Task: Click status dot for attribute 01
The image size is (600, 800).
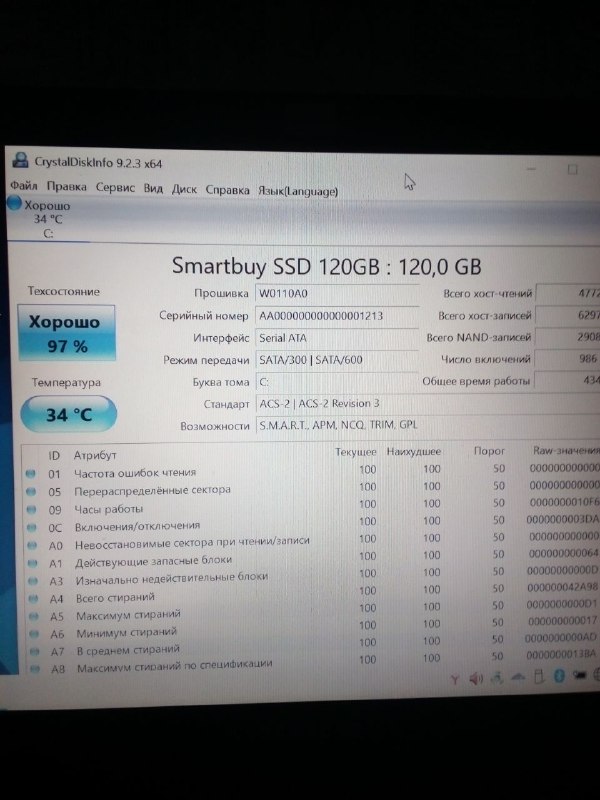Action: click(31, 474)
